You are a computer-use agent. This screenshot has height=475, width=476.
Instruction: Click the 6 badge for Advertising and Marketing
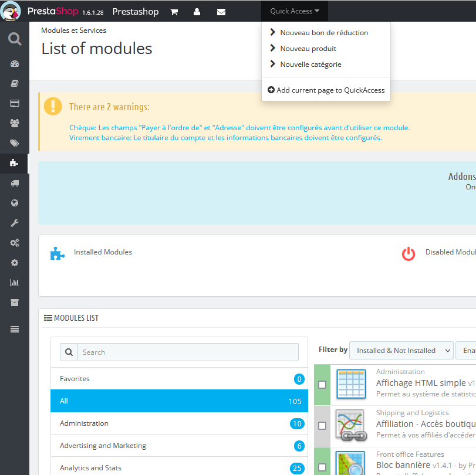pyautogui.click(x=299, y=446)
